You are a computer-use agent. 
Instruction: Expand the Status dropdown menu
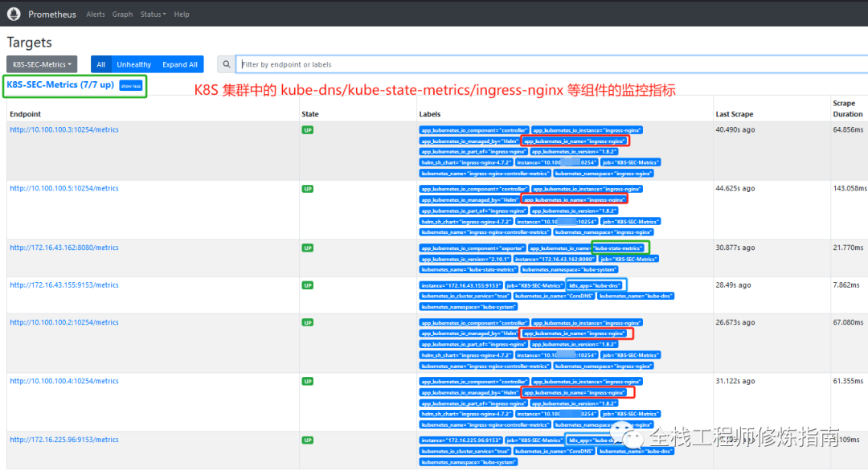(x=153, y=14)
